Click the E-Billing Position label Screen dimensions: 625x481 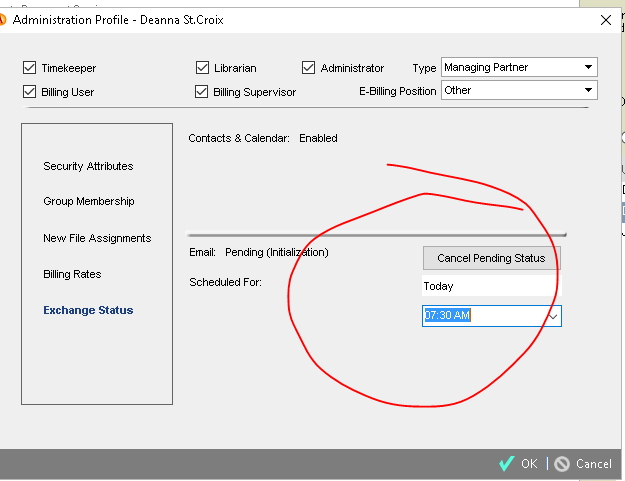coord(397,91)
